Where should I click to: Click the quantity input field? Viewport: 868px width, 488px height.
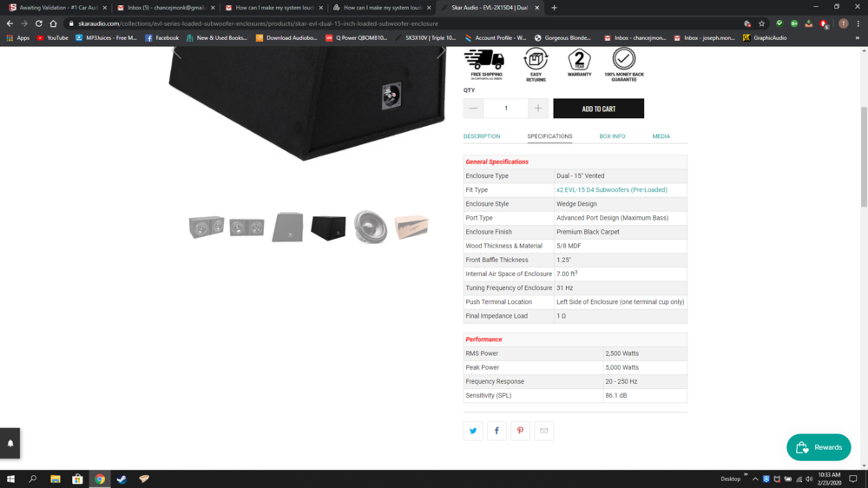tap(505, 108)
